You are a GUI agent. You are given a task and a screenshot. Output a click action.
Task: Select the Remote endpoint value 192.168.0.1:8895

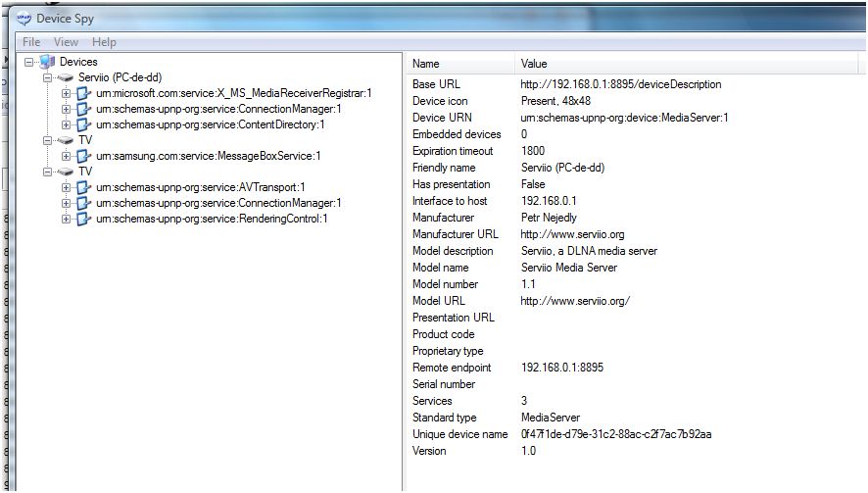(562, 368)
